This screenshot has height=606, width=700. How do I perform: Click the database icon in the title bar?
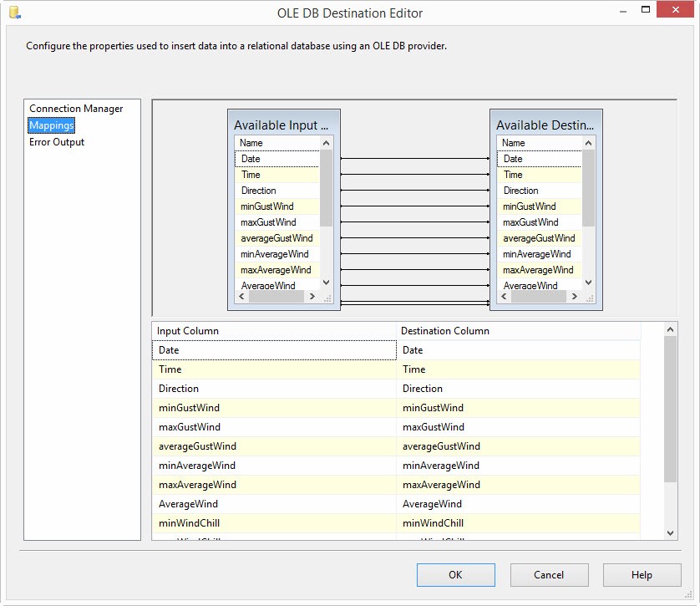(x=14, y=13)
